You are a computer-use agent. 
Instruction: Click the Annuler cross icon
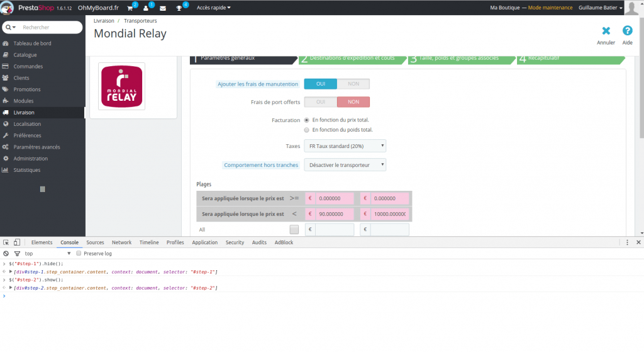[606, 31]
